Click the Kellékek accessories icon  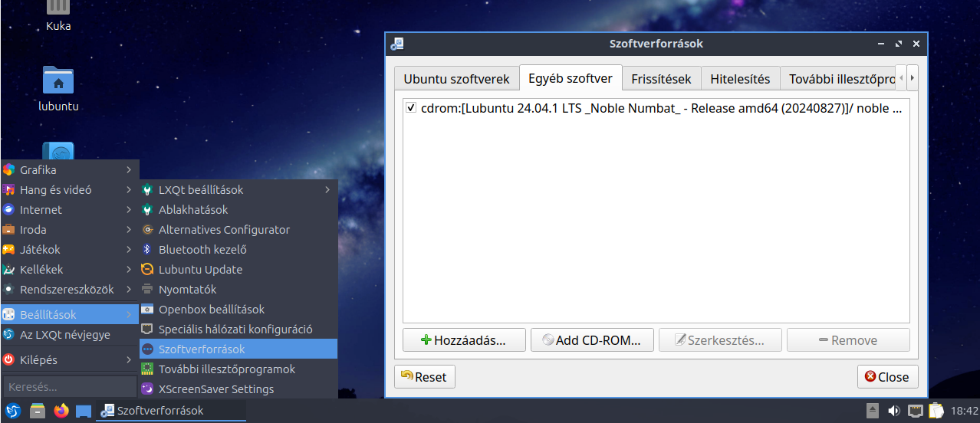click(x=9, y=270)
